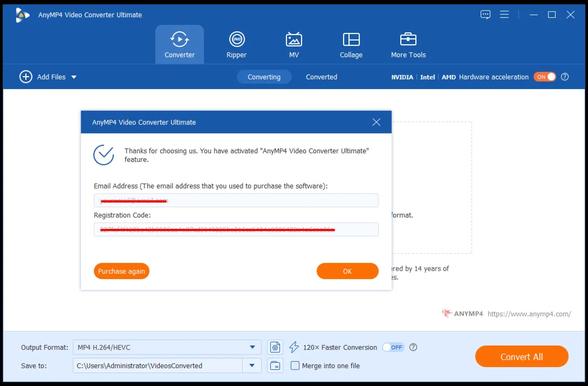This screenshot has width=588, height=386.
Task: Open the hamburger menu in title bar
Action: (504, 15)
